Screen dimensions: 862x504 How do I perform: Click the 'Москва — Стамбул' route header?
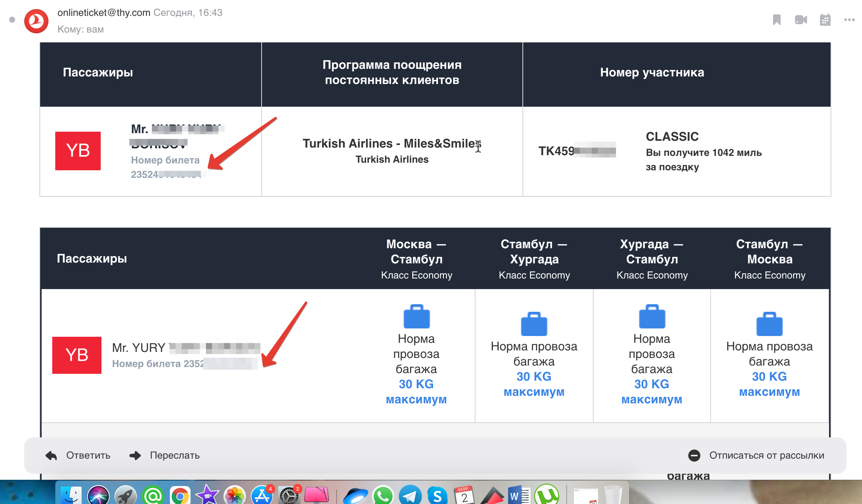[x=416, y=252]
